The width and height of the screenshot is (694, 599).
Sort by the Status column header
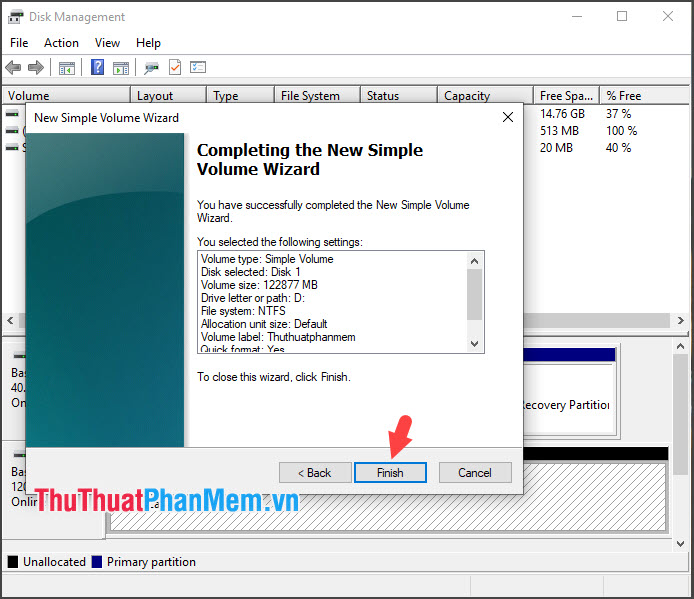coord(399,96)
